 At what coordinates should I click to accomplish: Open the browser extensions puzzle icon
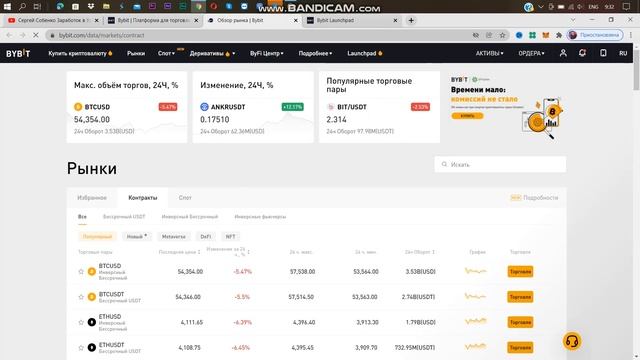[558, 36]
